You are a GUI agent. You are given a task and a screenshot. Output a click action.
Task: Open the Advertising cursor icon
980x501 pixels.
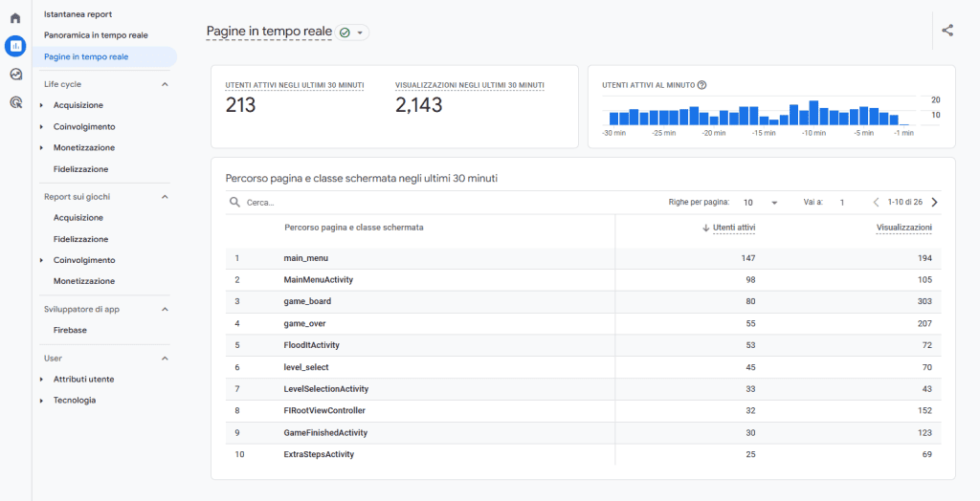pyautogui.click(x=15, y=102)
